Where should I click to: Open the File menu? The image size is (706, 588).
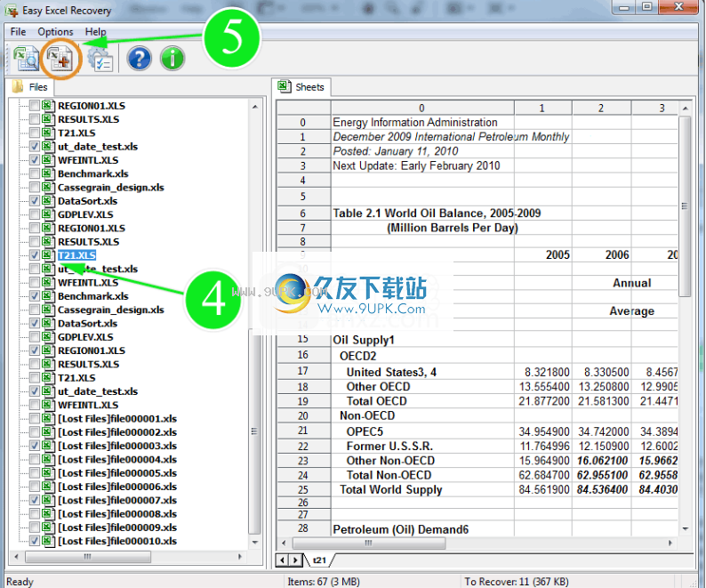(x=18, y=31)
